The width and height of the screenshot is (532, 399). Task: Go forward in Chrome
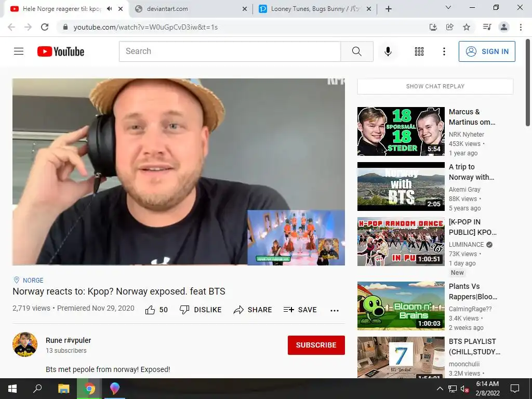point(28,27)
